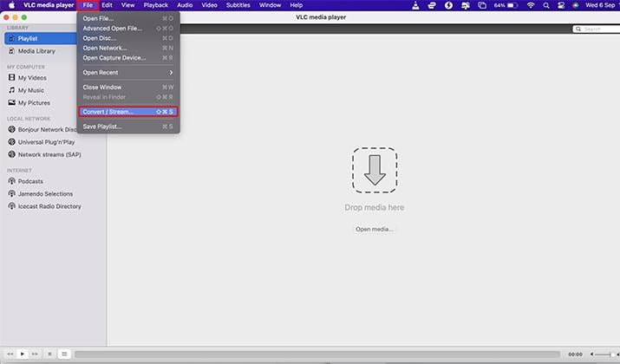Click the Open media... button
Screen dimensions: 620x364
374,229
